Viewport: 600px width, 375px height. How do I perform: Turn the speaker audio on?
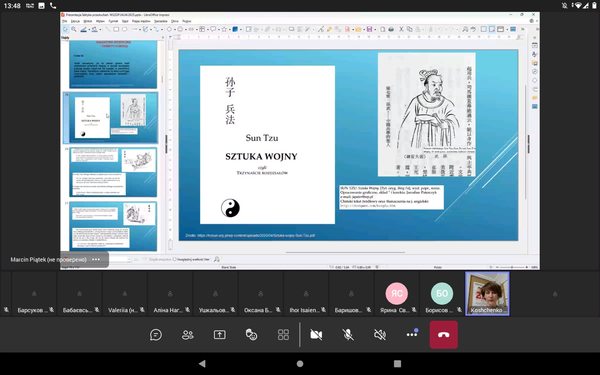pyautogui.click(x=380, y=335)
